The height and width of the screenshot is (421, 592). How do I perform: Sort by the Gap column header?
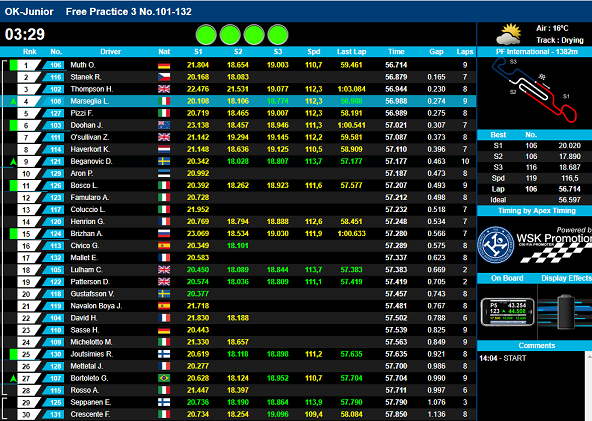coord(436,52)
